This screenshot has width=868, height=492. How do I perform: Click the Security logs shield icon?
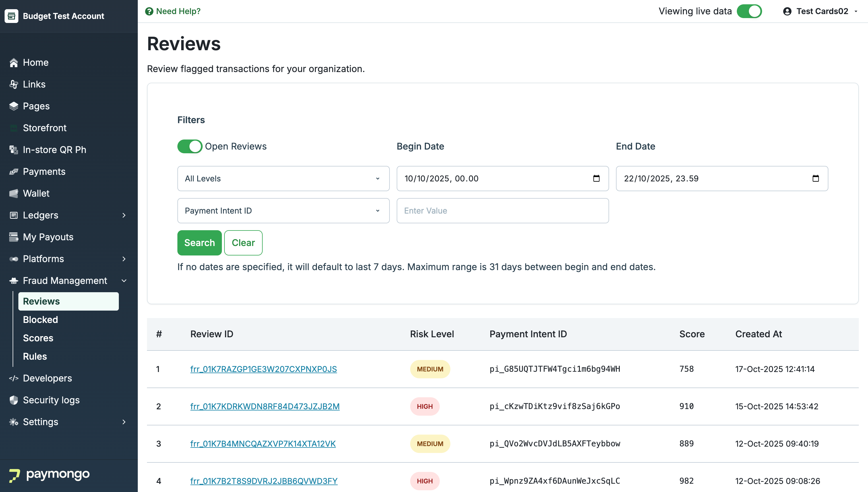13,400
